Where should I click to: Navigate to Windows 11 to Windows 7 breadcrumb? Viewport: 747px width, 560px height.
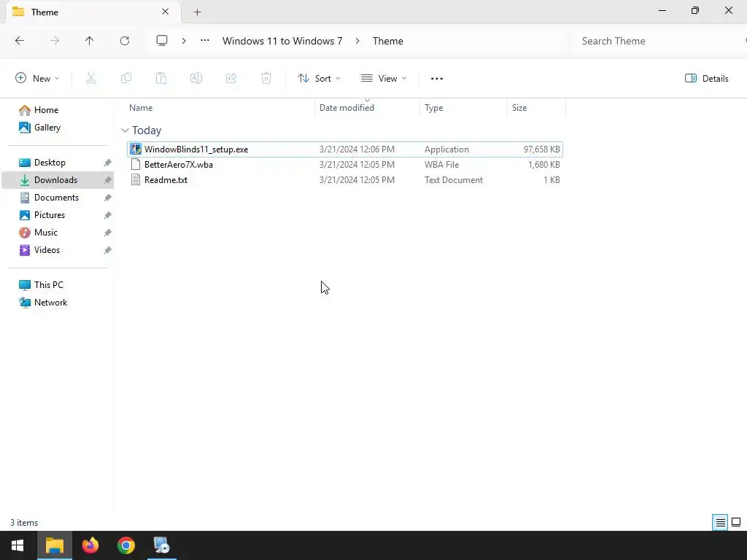[282, 41]
